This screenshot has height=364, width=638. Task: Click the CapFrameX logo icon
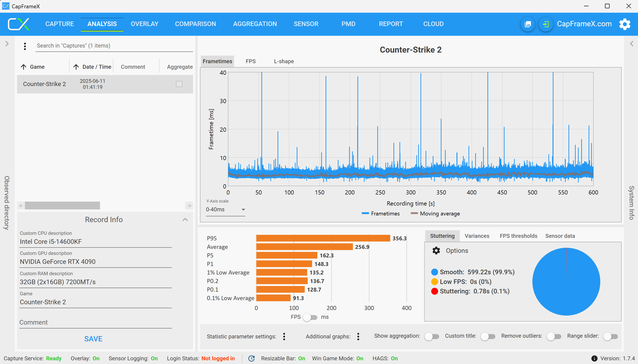tap(19, 24)
